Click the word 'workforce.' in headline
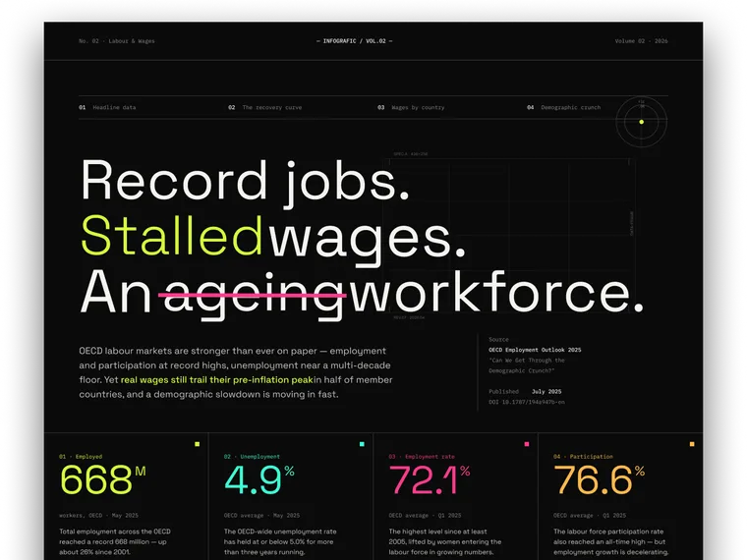Viewport: 747px width, 560px height. 496,292
